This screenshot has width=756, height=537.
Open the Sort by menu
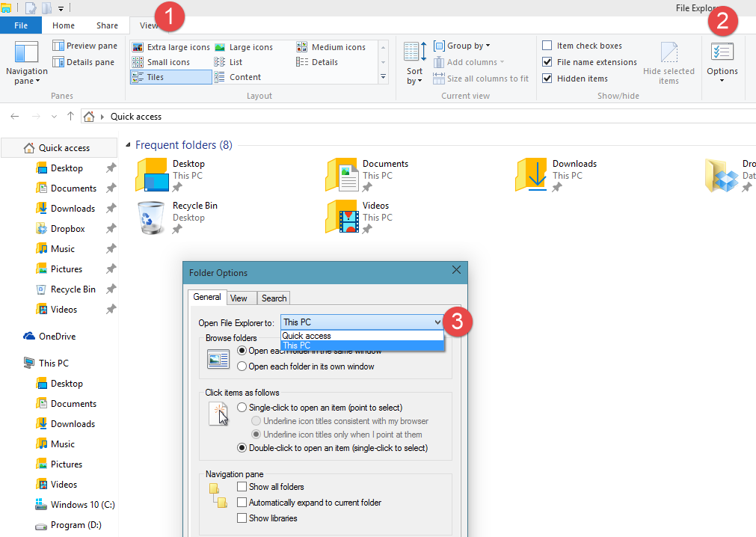coord(414,63)
